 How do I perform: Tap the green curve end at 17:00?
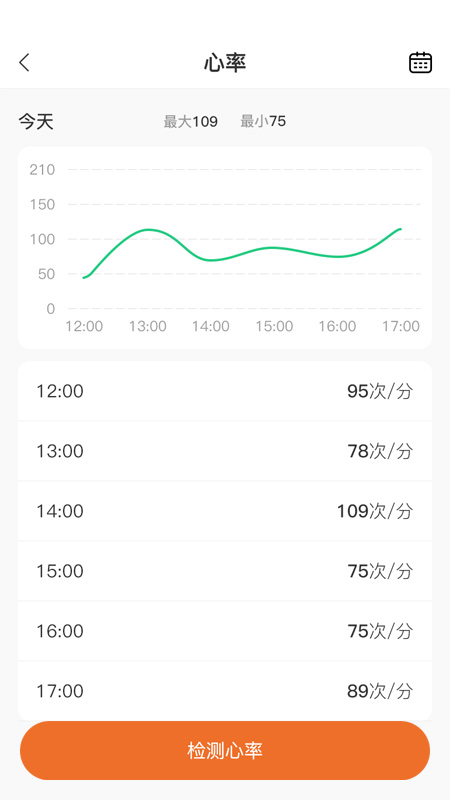401,229
